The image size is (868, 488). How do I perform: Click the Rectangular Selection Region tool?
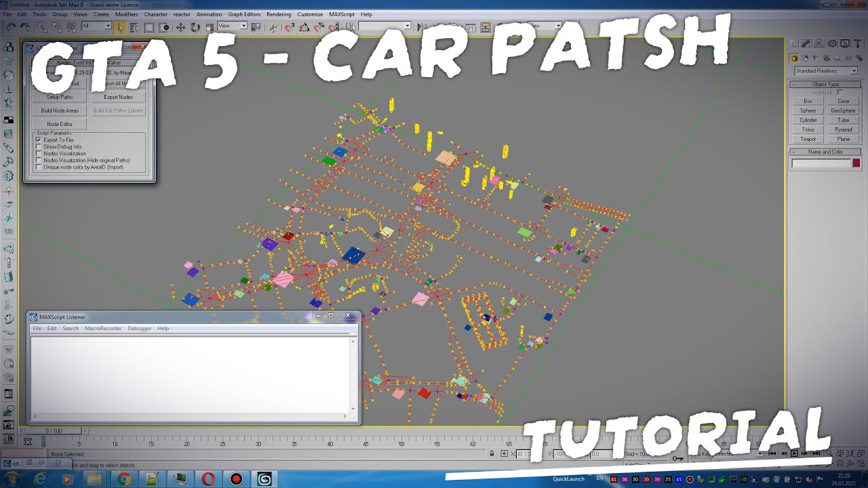pyautogui.click(x=149, y=27)
